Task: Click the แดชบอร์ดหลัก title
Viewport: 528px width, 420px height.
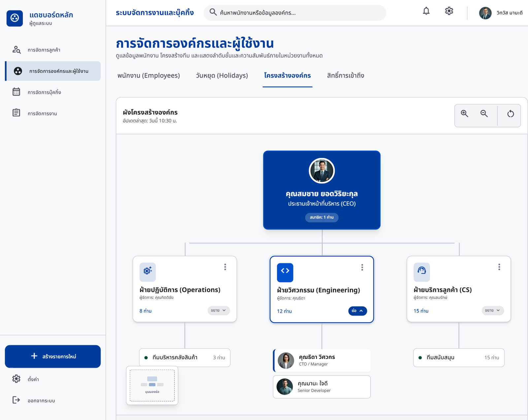Action: (51, 15)
